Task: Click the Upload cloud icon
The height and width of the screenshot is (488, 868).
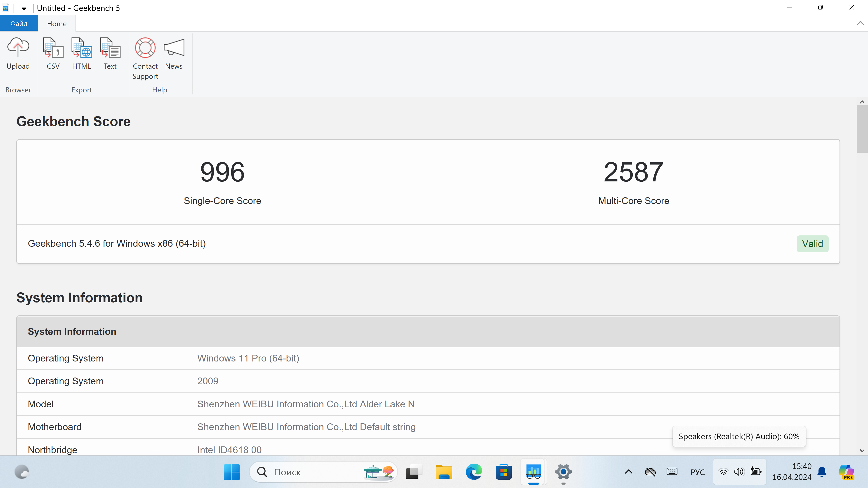Action: pos(18,48)
